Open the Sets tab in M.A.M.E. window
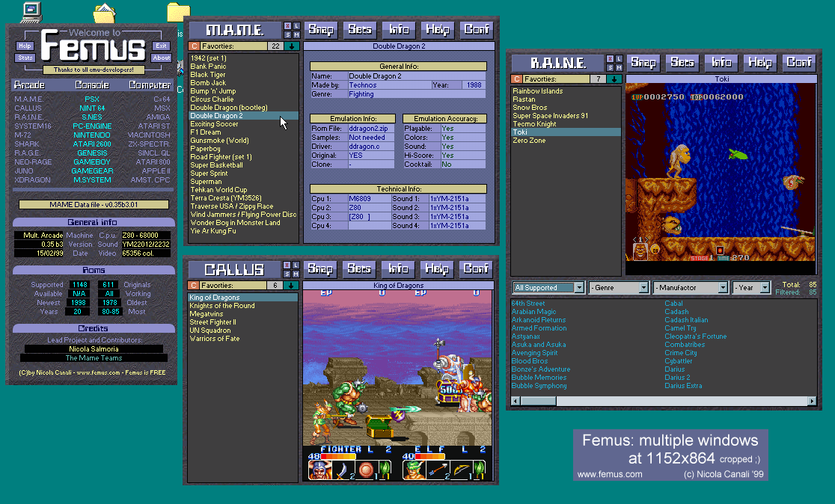This screenshot has height=504, width=835. [x=360, y=29]
